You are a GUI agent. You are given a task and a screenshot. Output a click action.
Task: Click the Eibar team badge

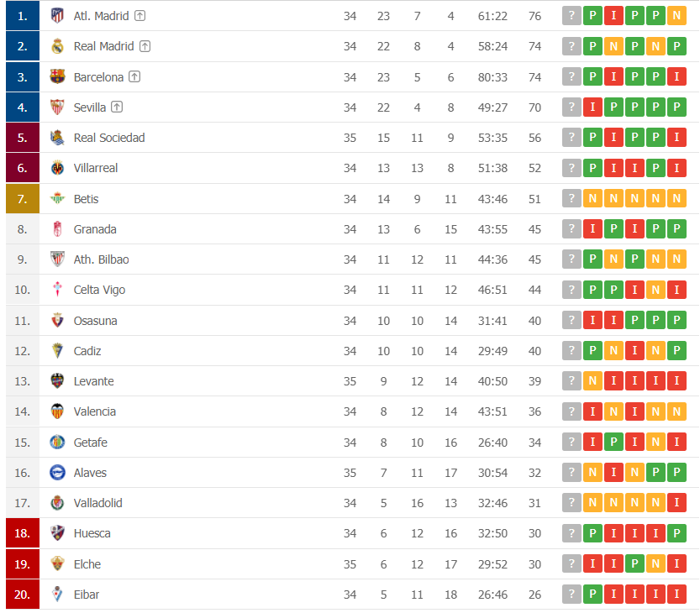point(57,594)
